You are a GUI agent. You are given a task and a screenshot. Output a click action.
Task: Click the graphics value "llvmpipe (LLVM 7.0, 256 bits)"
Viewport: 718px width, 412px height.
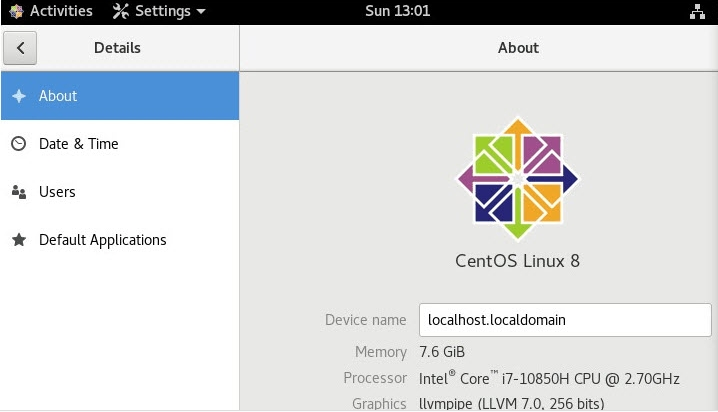click(511, 404)
